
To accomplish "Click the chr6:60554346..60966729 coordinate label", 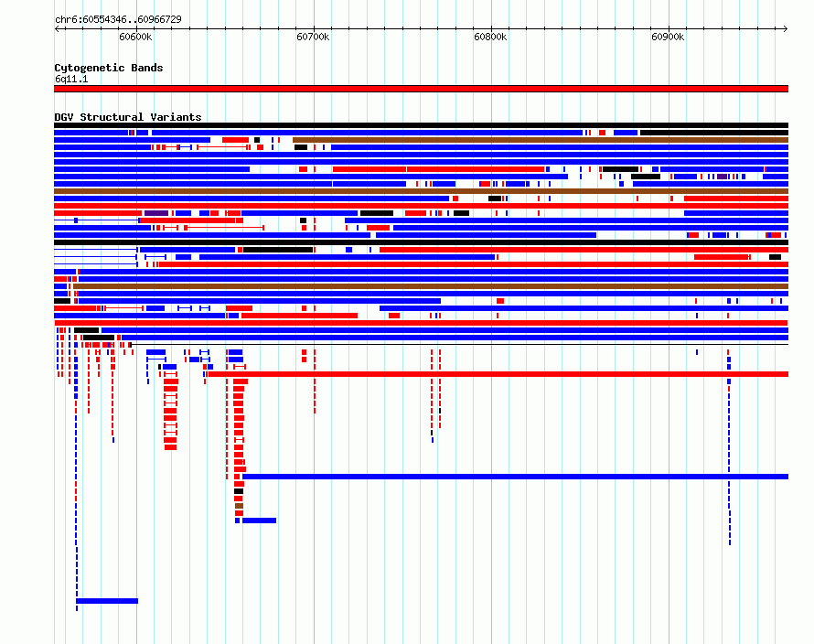I will pos(118,19).
